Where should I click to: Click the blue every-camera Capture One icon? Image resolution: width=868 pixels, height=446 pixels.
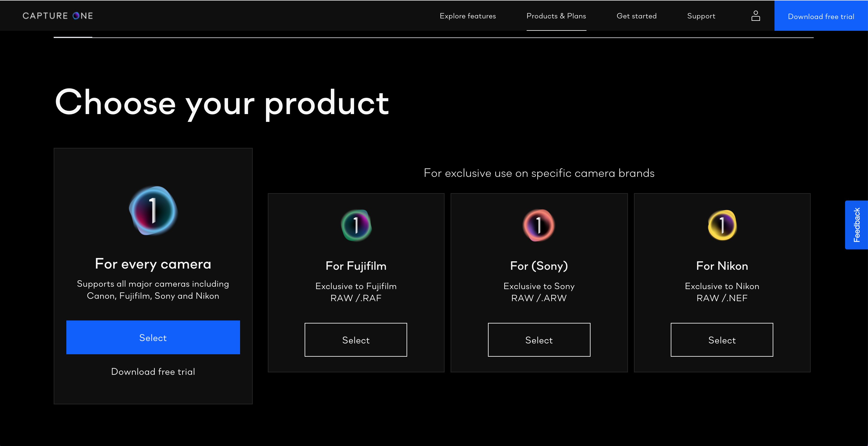(153, 210)
